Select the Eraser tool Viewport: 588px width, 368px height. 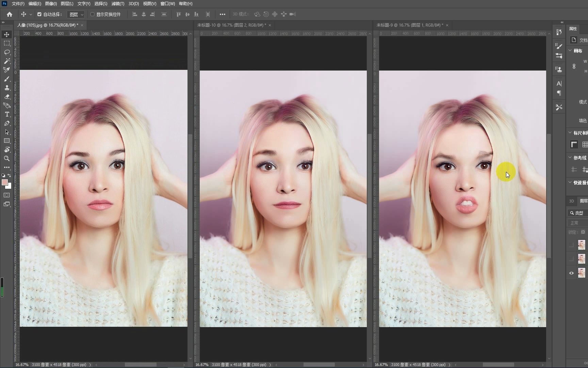point(6,96)
